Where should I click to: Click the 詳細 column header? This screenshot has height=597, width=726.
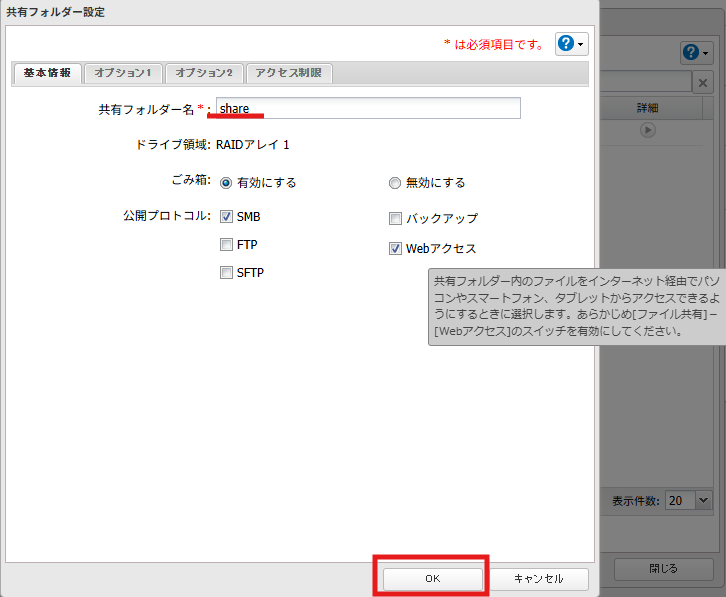[x=648, y=107]
